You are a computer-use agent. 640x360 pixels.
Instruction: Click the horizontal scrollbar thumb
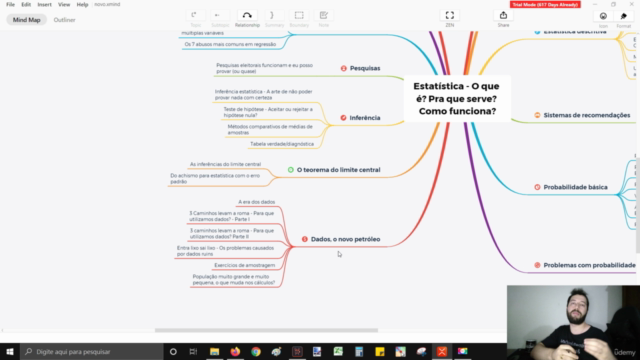pyautogui.click(x=266, y=330)
